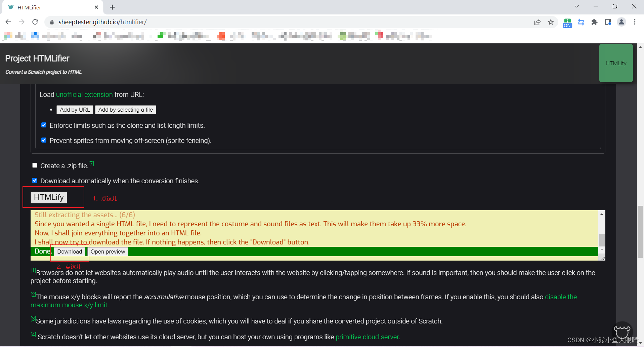This screenshot has width=644, height=347.
Task: Uncheck Enforce limits for clone and list length
Action: tap(44, 125)
